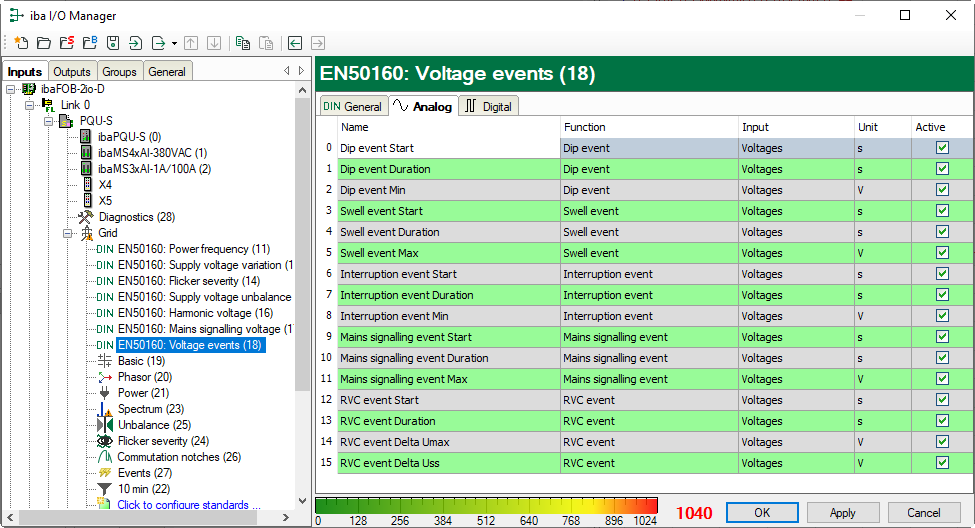Click the Open folder toolbar icon
975x528 pixels.
44,43
